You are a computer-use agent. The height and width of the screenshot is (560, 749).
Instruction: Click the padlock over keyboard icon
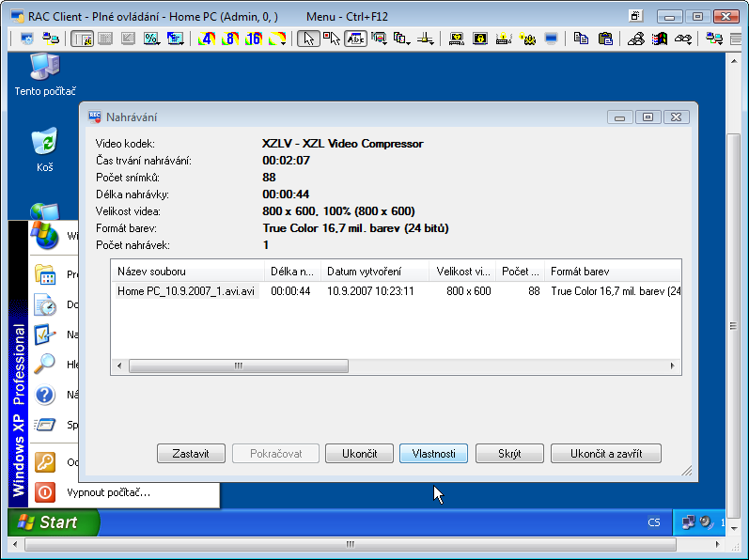[504, 39]
